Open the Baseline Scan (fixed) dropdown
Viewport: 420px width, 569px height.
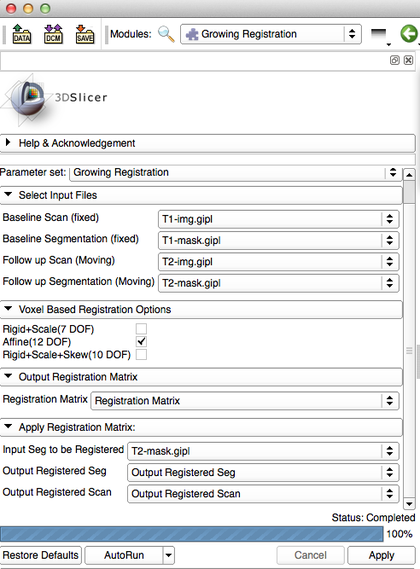(278, 219)
